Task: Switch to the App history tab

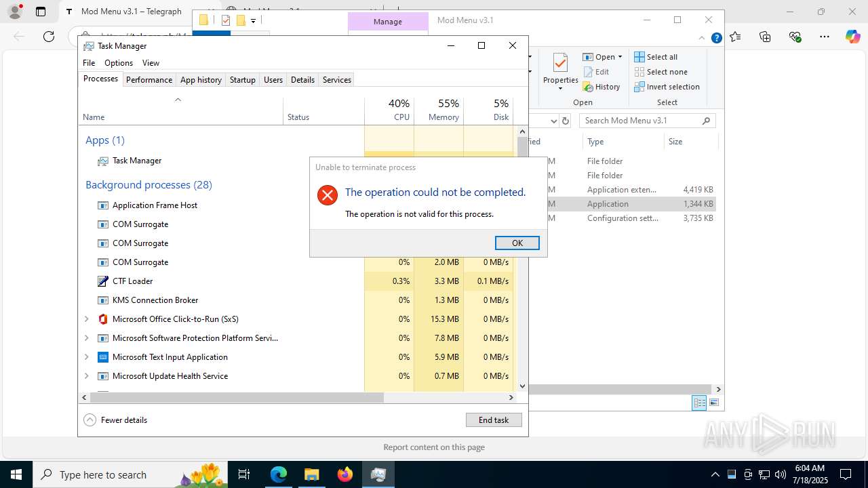Action: (201, 80)
